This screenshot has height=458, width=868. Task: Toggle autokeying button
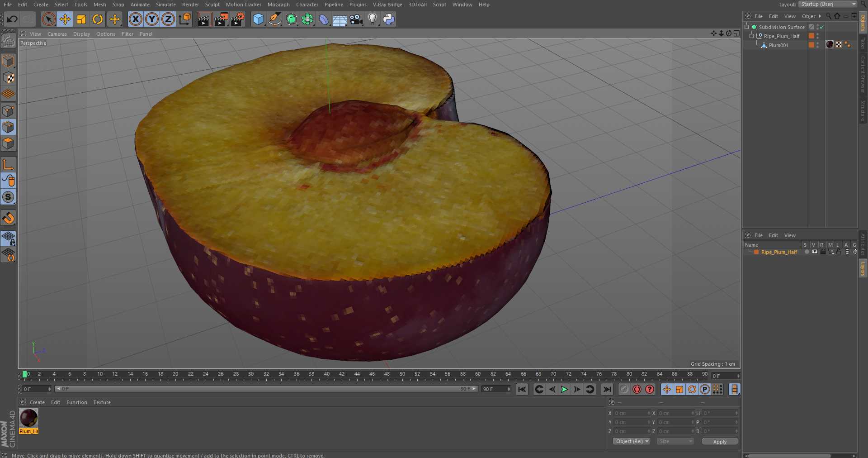coord(637,389)
